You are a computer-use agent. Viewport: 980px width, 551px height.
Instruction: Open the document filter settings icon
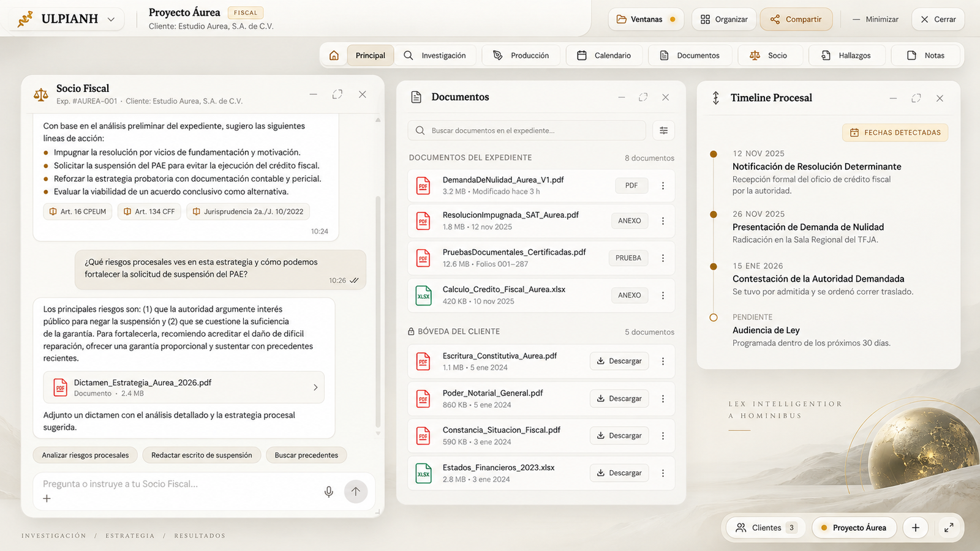coord(663,130)
